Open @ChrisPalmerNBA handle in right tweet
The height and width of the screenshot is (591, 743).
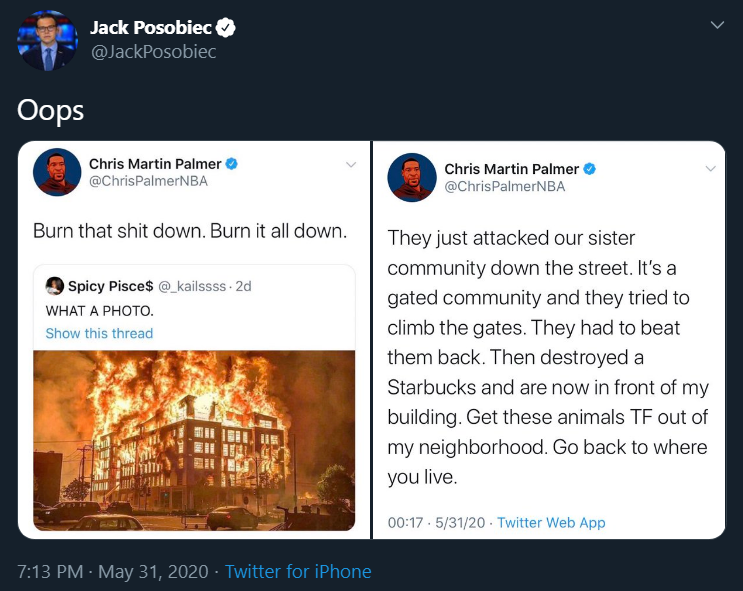coord(504,187)
